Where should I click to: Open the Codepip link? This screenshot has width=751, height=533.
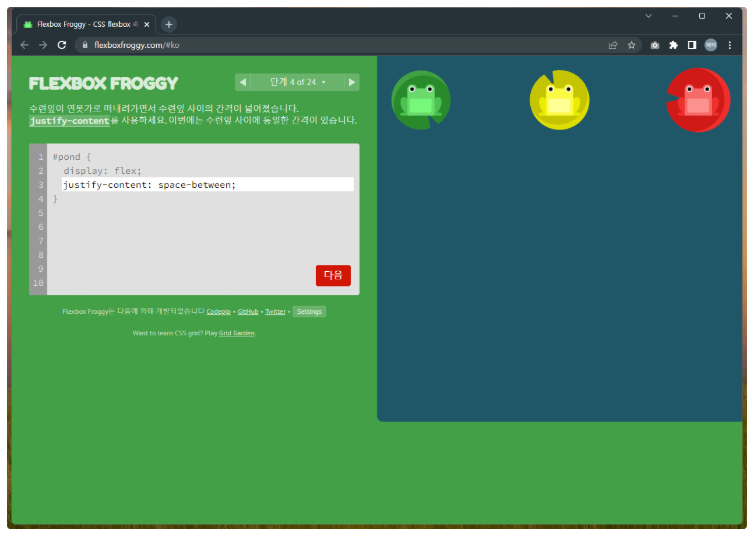pyautogui.click(x=218, y=312)
